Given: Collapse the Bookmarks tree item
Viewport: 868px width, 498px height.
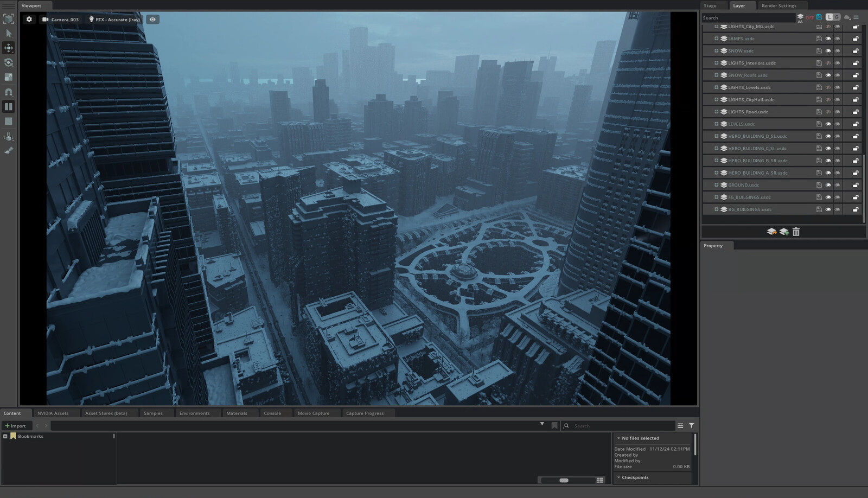Looking at the screenshot, I should click(x=5, y=436).
